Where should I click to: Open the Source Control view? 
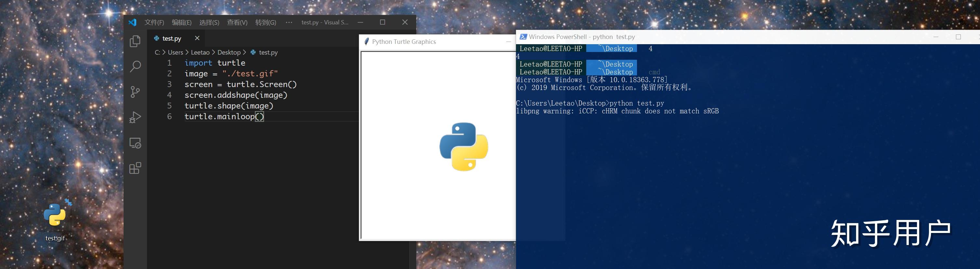pos(135,92)
